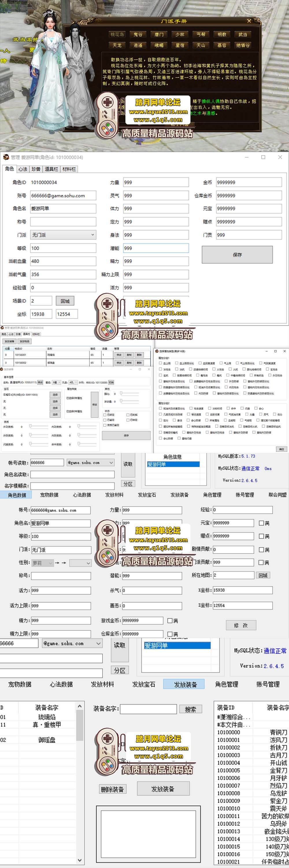This screenshot has height=868, width=289.
Task: Select equipment row 10100006 月牙铲
Action: pos(251,778)
